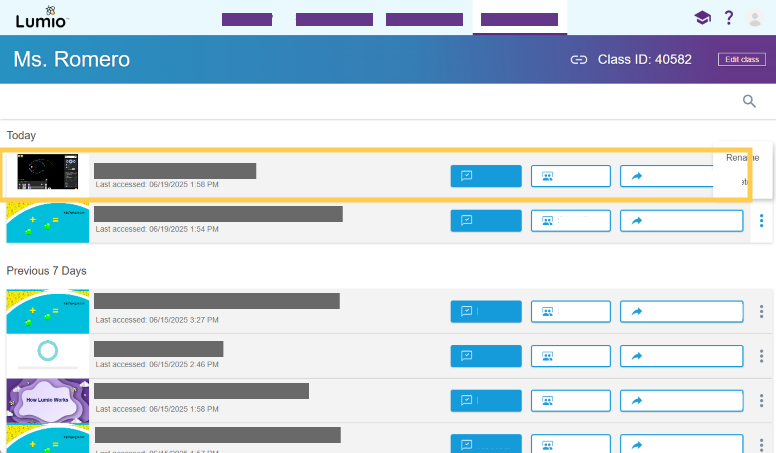Click the people icon button for the 06/15/2025 3:27 PM lesson

(x=570, y=311)
